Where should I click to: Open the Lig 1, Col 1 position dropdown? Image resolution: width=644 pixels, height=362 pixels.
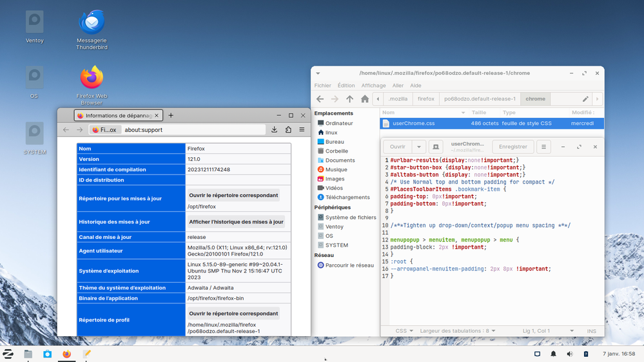click(x=547, y=331)
